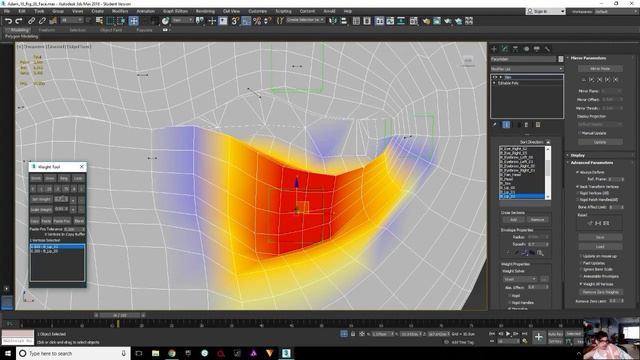Open the Modifier List dropdown
The image size is (640, 360).
(x=527, y=69)
